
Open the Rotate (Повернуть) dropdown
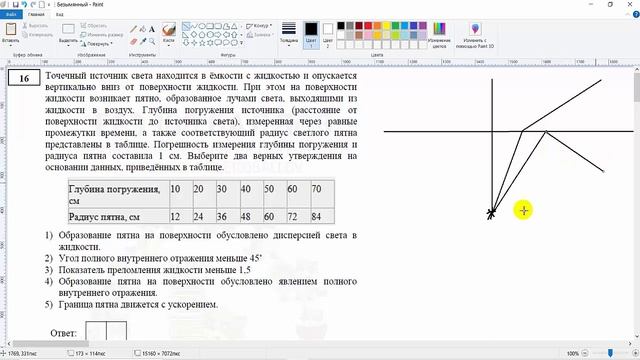coord(96,44)
